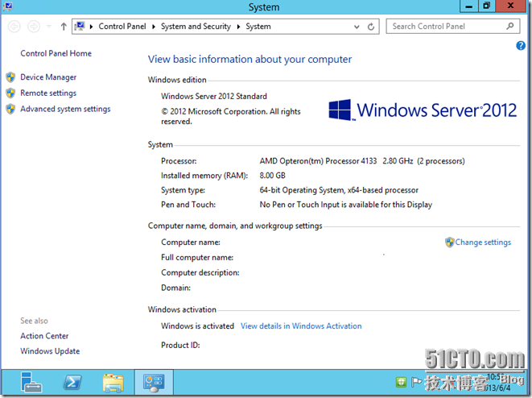
Task: Open help with the blue question mark icon
Action: pos(521,45)
